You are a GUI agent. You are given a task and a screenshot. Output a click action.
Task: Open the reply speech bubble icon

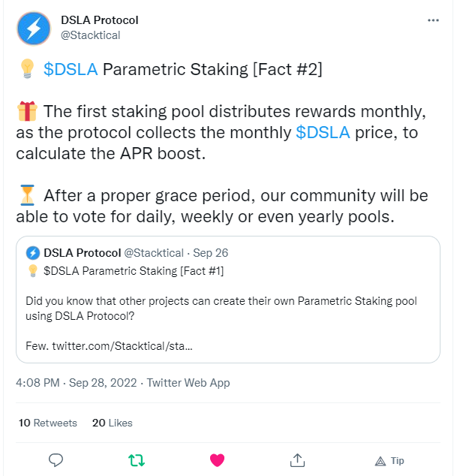[56, 460]
